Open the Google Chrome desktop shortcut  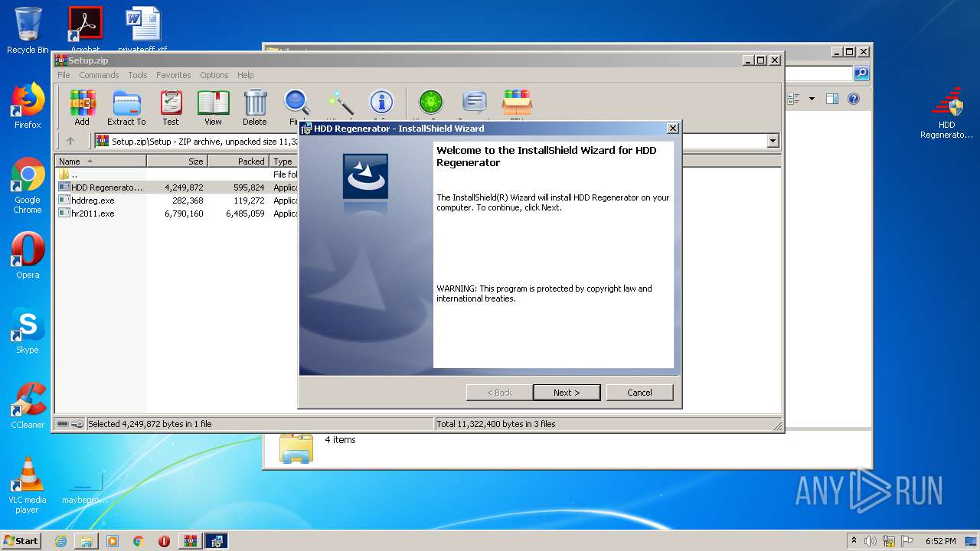tap(28, 186)
